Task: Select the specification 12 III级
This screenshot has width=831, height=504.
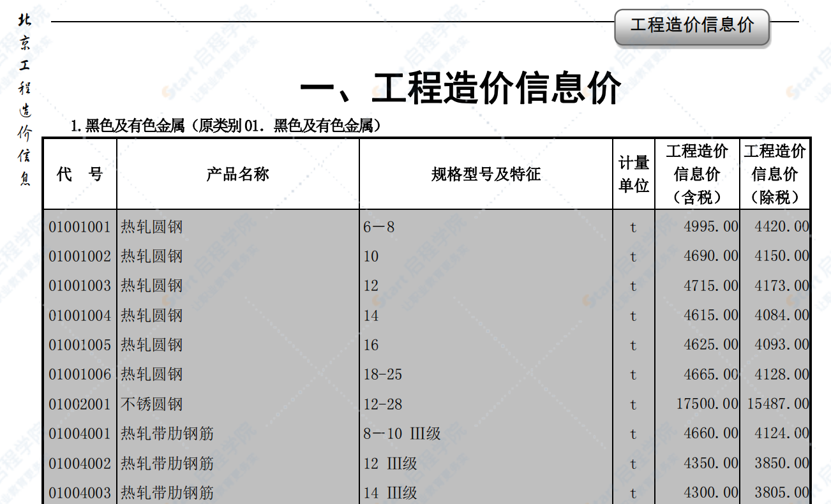Action: 391,463
